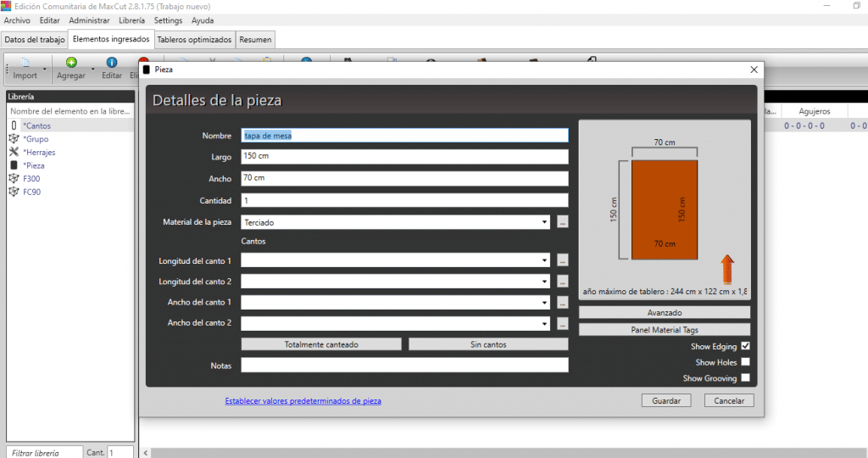Select *Pieza in the library
Viewport: 868px width, 458px height.
34,165
